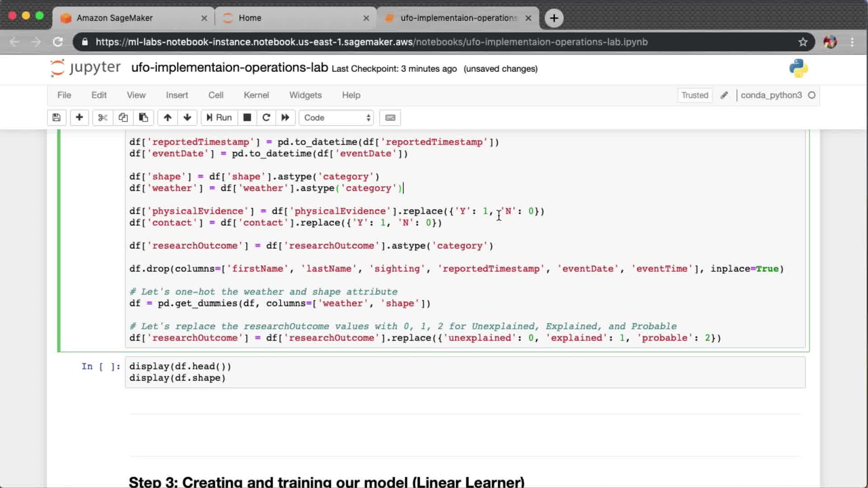Copy selected cells icon
The height and width of the screenshot is (488, 868).
[123, 117]
